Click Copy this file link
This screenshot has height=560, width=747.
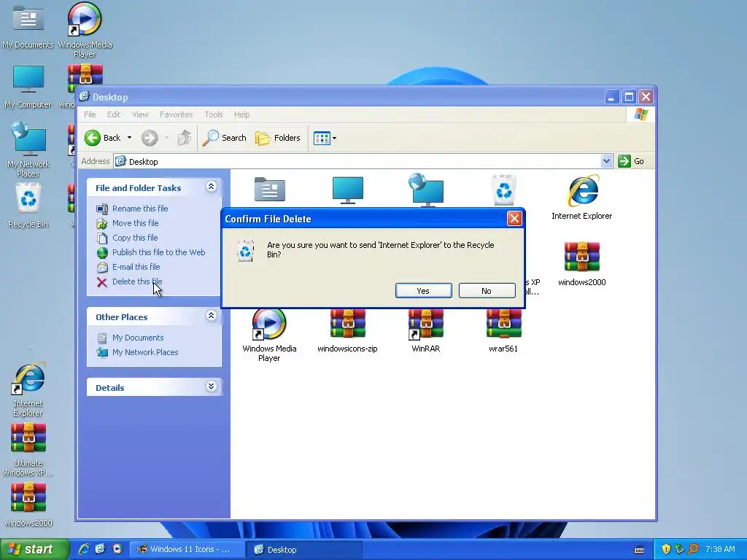coord(135,238)
